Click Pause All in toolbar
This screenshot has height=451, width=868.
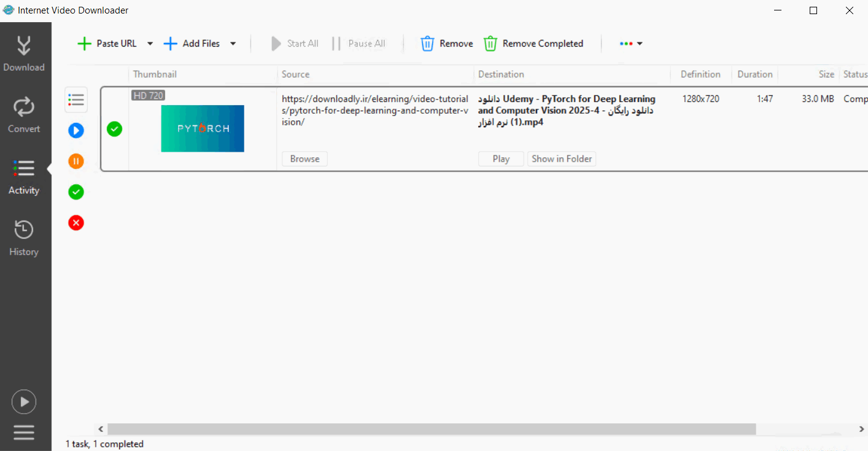[359, 44]
